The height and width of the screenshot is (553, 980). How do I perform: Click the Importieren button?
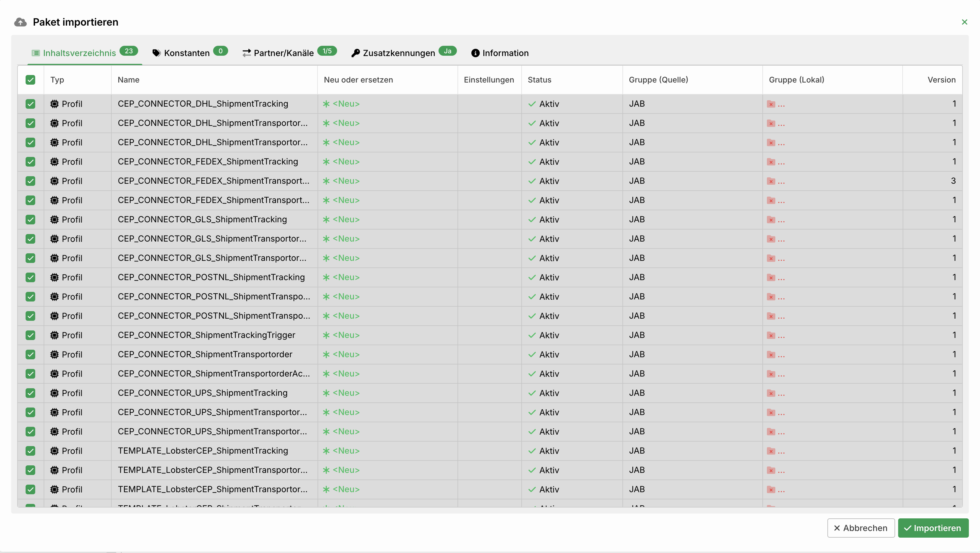(x=933, y=528)
